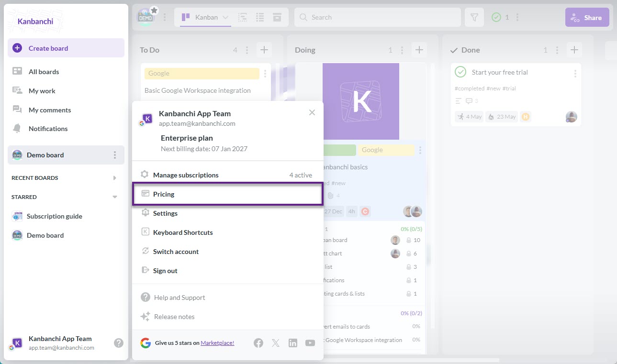The image size is (617, 364).
Task: Click the 4h estimate chip on the Doing card
Action: click(352, 211)
